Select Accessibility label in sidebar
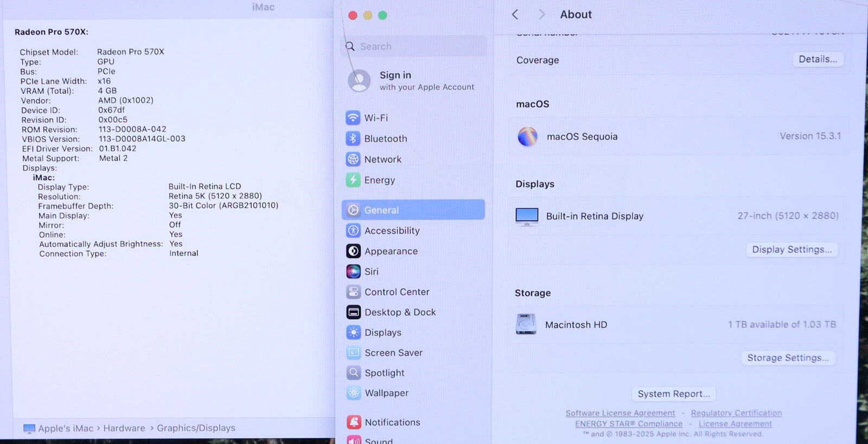The height and width of the screenshot is (444, 868). point(392,231)
